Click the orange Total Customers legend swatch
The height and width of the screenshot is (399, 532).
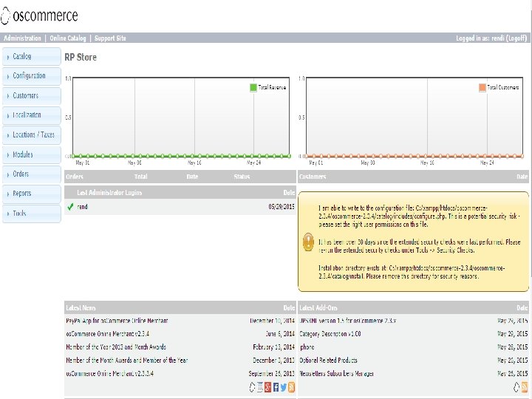(x=482, y=87)
